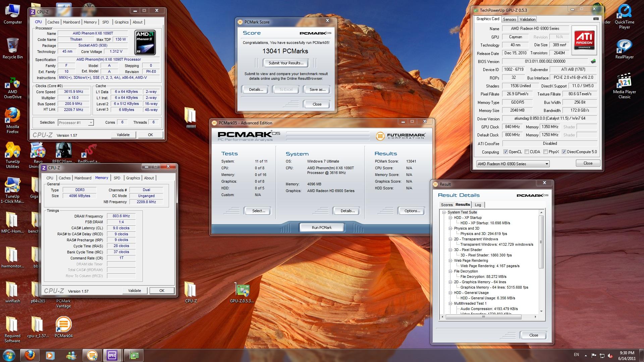
Task: Toggle the PhysX checkbox in GPU-Z
Action: [545, 152]
